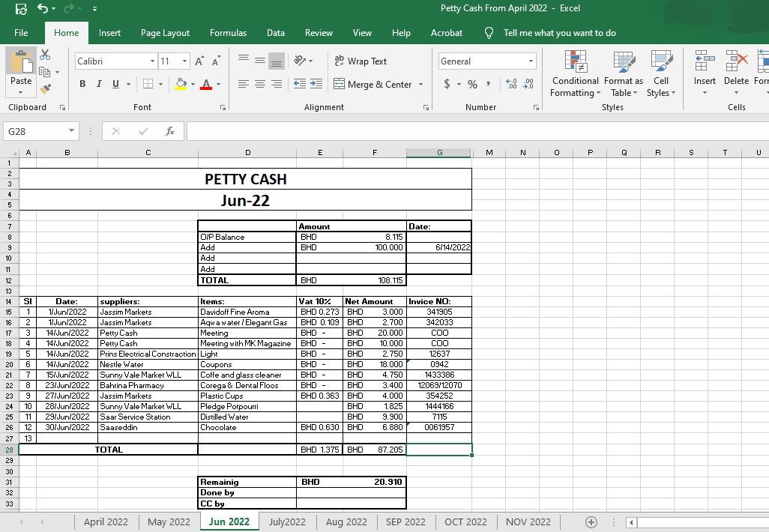This screenshot has width=769, height=532.
Task: Align text right
Action: [x=277, y=84]
